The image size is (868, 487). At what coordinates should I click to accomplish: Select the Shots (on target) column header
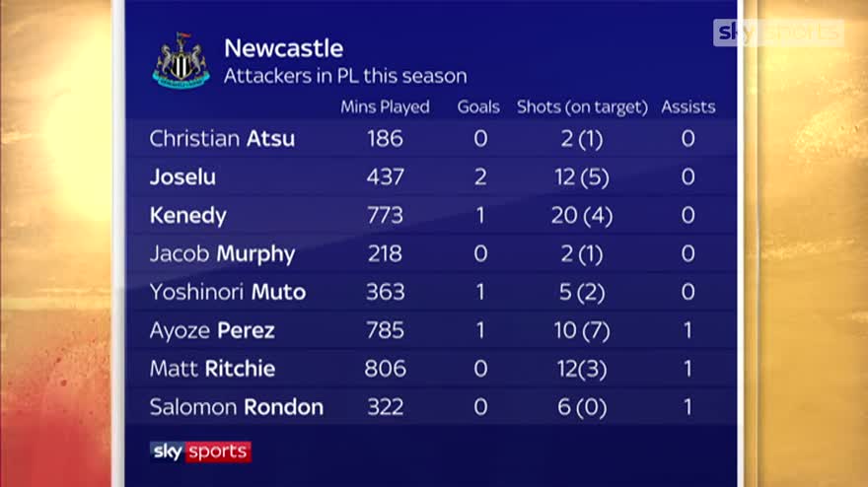tap(582, 107)
